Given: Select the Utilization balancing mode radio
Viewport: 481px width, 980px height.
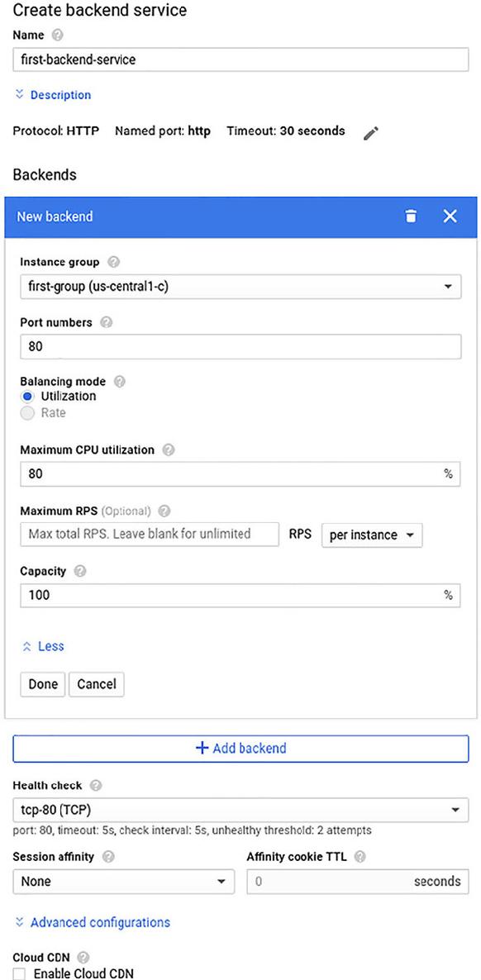Looking at the screenshot, I should click(27, 397).
